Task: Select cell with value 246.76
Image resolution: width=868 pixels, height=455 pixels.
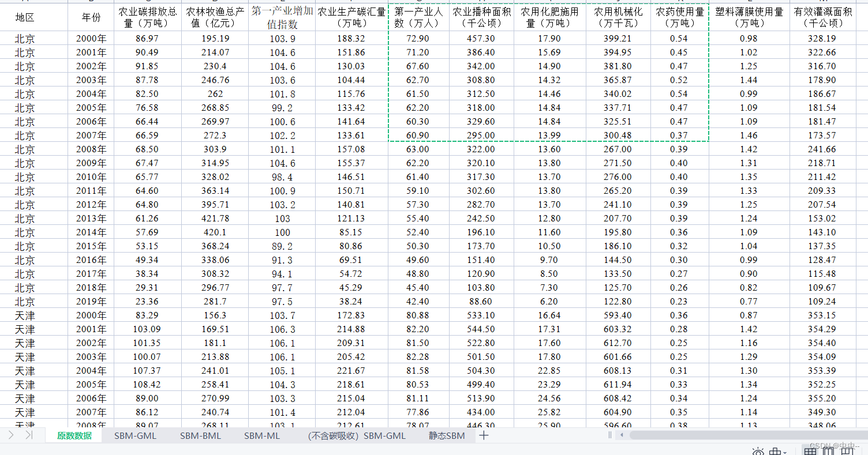Action: tap(215, 80)
